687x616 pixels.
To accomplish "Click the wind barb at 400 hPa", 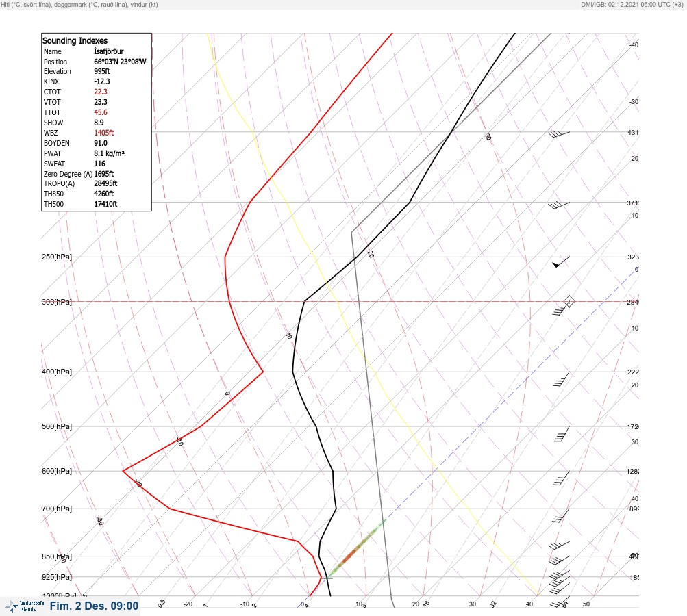I will pyautogui.click(x=561, y=378).
